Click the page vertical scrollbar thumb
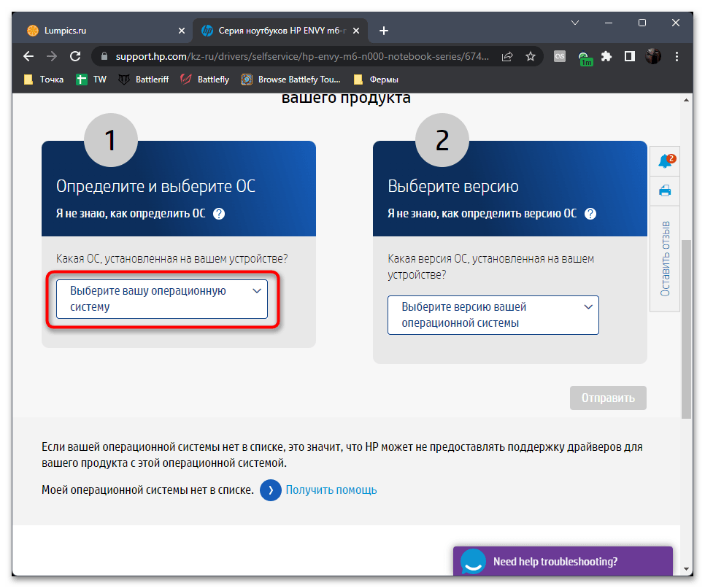Image resolution: width=705 pixels, height=588 pixels. click(686, 329)
